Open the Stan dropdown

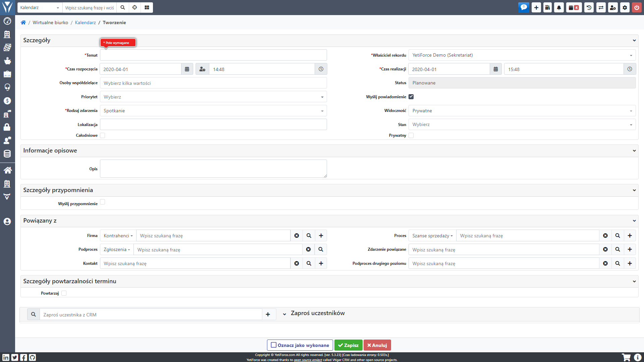click(522, 124)
